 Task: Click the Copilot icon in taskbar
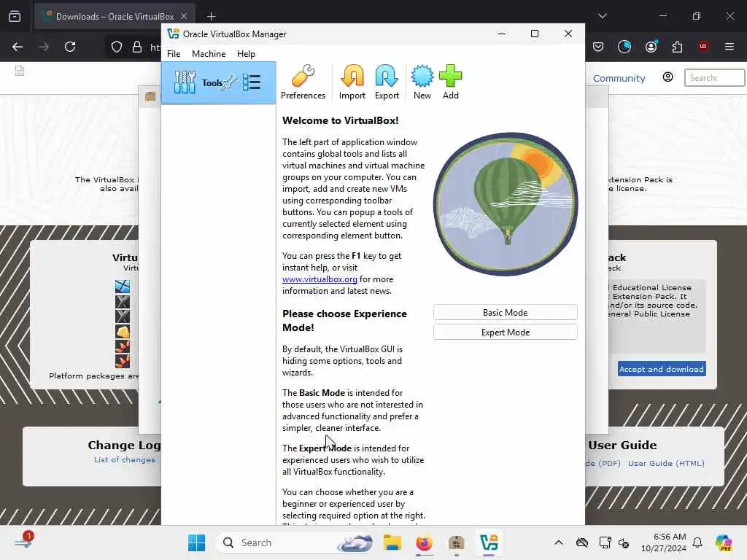(x=724, y=542)
